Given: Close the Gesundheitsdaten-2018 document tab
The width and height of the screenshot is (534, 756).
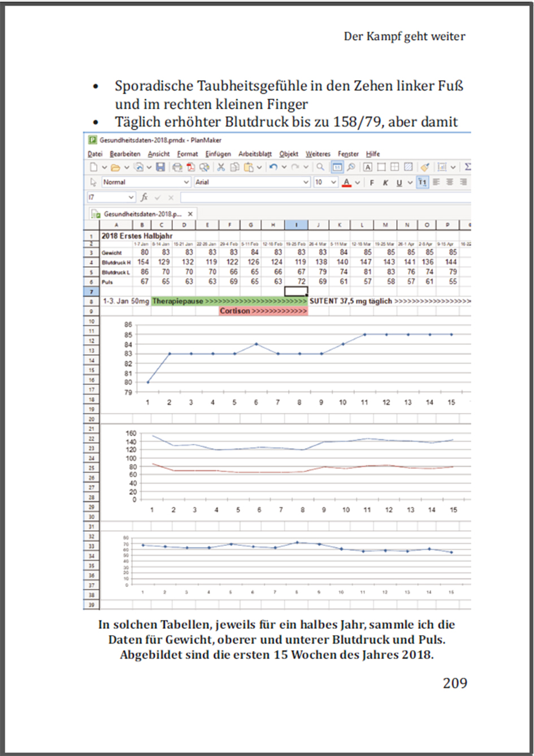Looking at the screenshot, I should (190, 214).
